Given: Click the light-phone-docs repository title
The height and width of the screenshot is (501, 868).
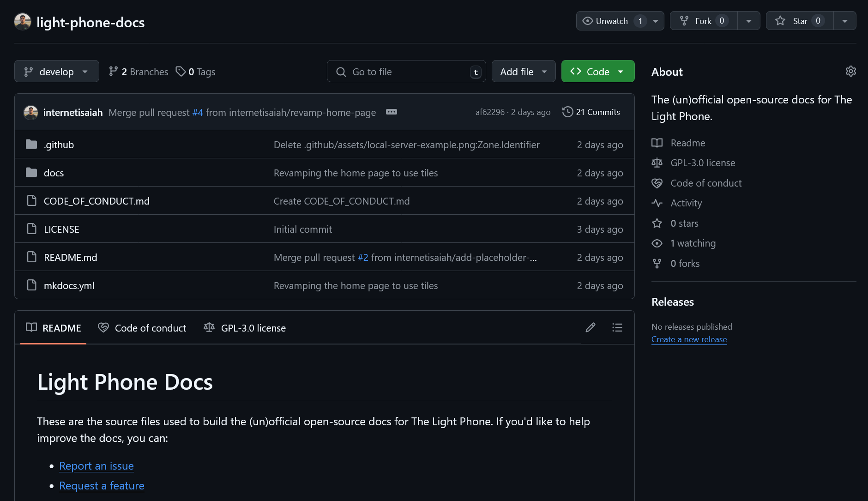Looking at the screenshot, I should coord(90,22).
